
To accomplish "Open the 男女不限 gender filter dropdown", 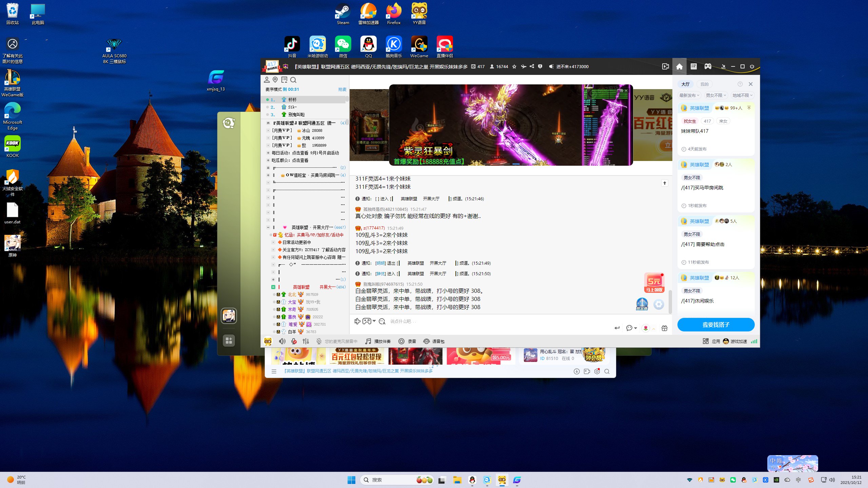I will click(715, 96).
